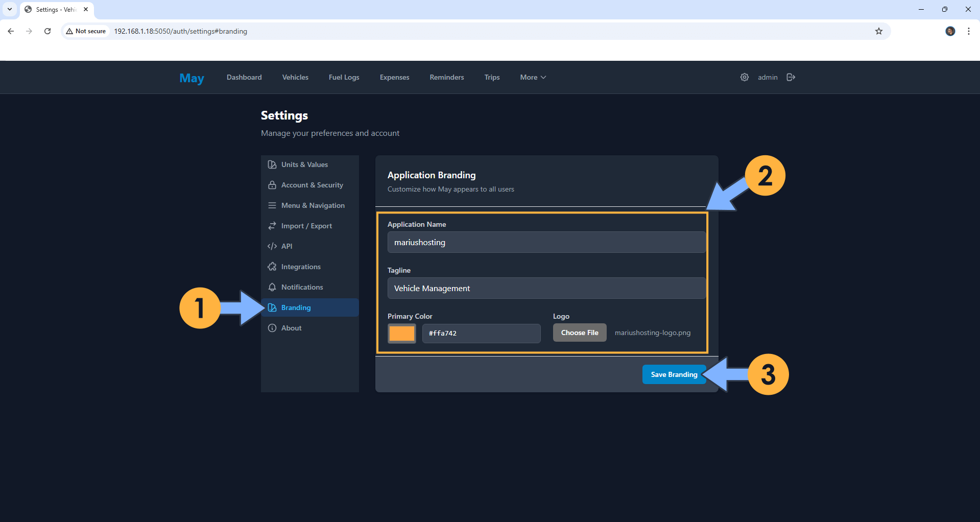This screenshot has height=522, width=980.
Task: Open the Chrome three-dot menu
Action: click(968, 31)
